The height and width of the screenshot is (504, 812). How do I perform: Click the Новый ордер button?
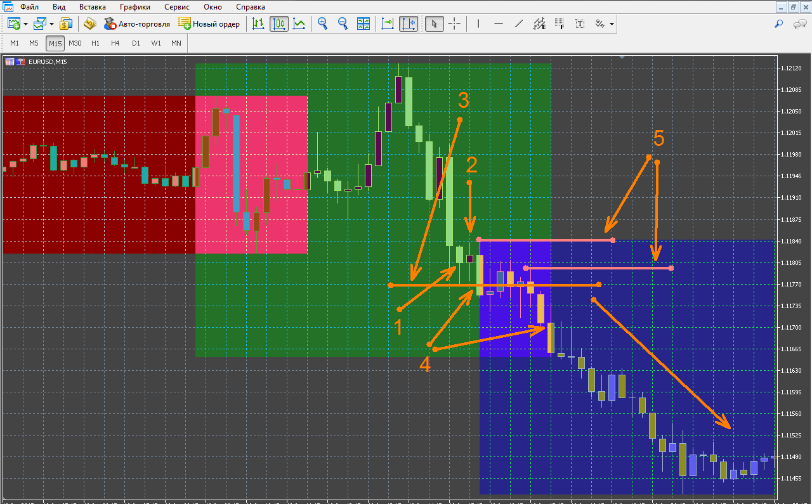209,24
